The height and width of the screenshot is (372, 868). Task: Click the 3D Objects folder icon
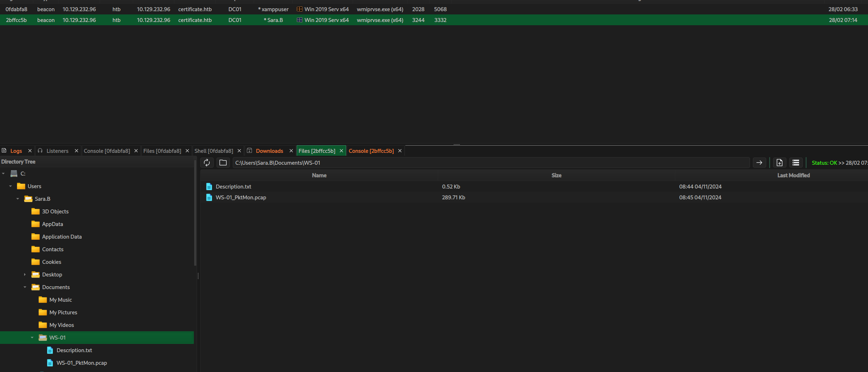[x=35, y=211]
